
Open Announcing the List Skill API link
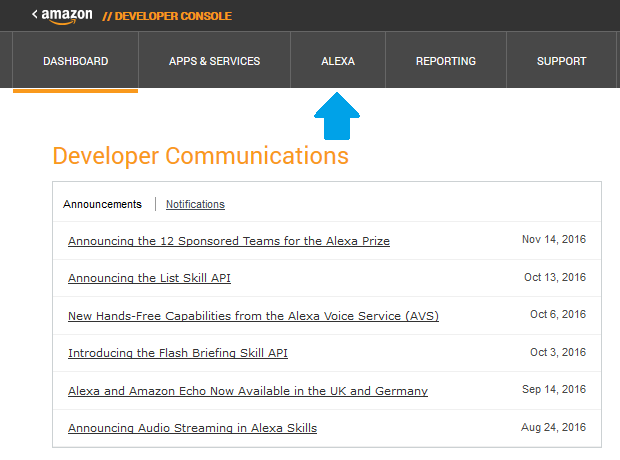coord(149,278)
